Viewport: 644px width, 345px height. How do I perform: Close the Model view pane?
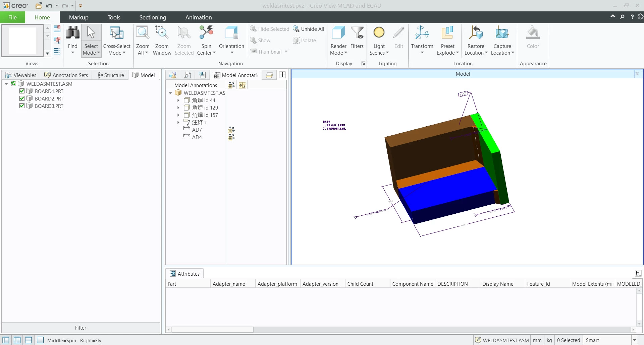click(x=637, y=74)
